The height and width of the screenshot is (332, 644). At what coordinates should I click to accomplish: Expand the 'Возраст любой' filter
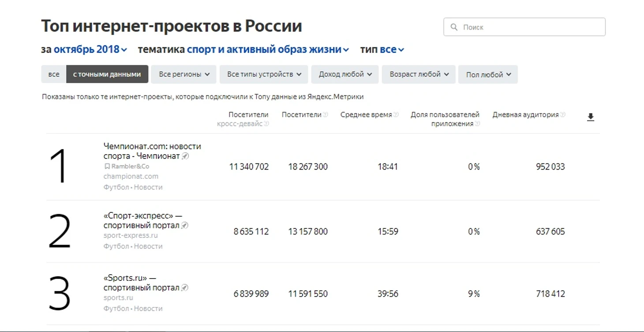tap(419, 74)
